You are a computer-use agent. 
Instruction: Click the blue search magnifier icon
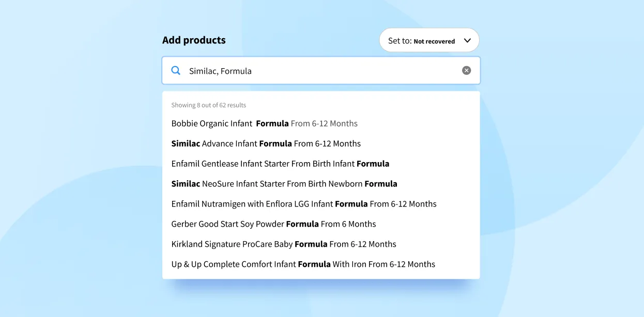tap(176, 70)
